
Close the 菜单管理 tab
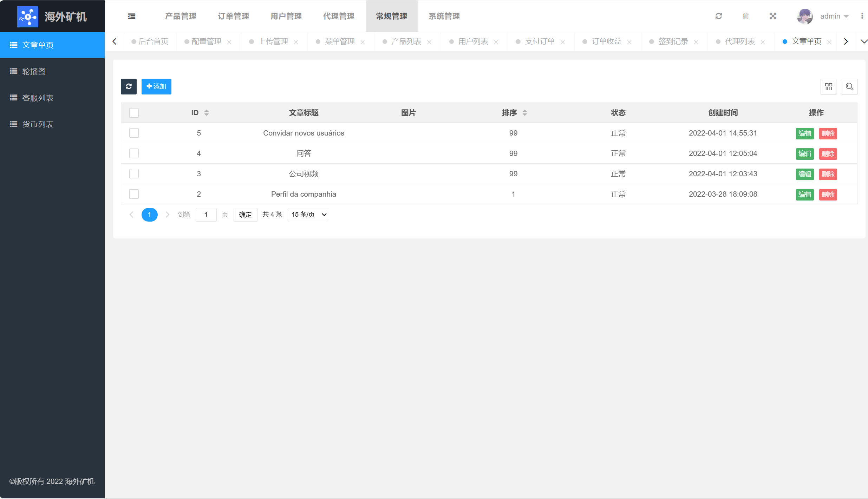363,42
